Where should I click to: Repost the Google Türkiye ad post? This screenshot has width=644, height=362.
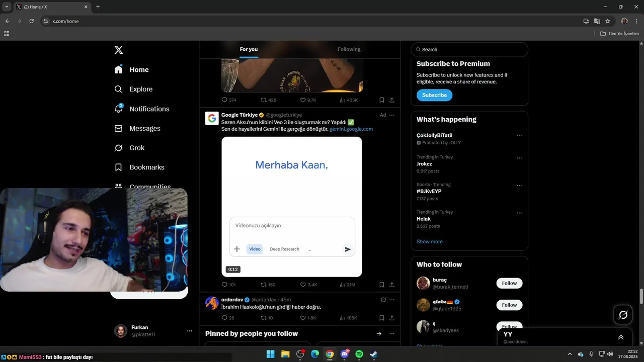click(268, 285)
